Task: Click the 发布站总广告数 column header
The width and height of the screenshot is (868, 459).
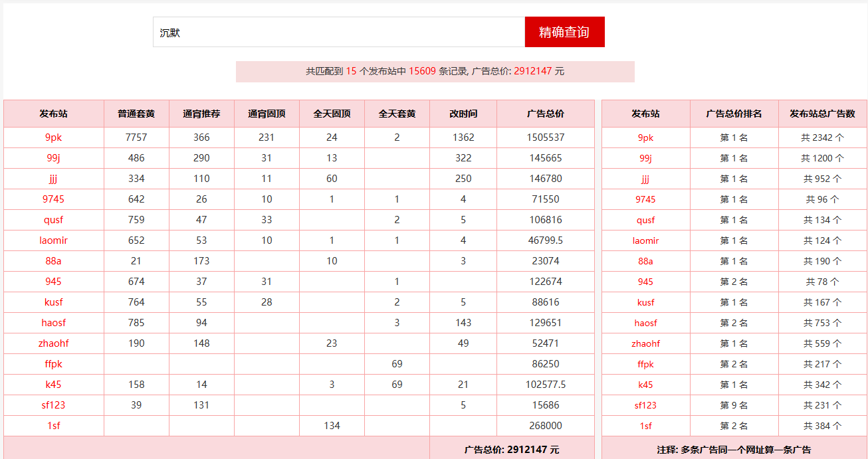Action: [x=822, y=114]
